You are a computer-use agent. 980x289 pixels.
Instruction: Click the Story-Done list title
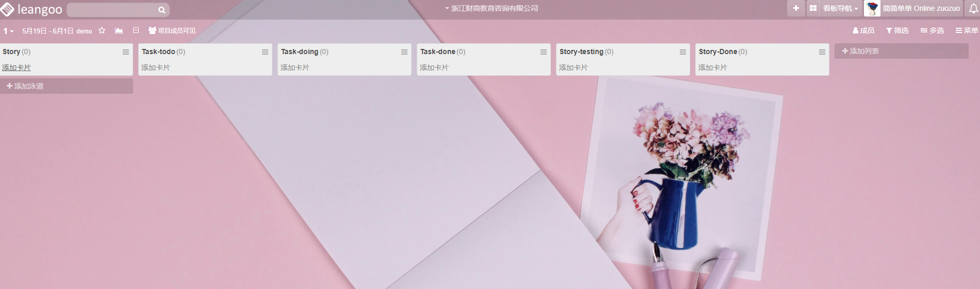pos(718,52)
